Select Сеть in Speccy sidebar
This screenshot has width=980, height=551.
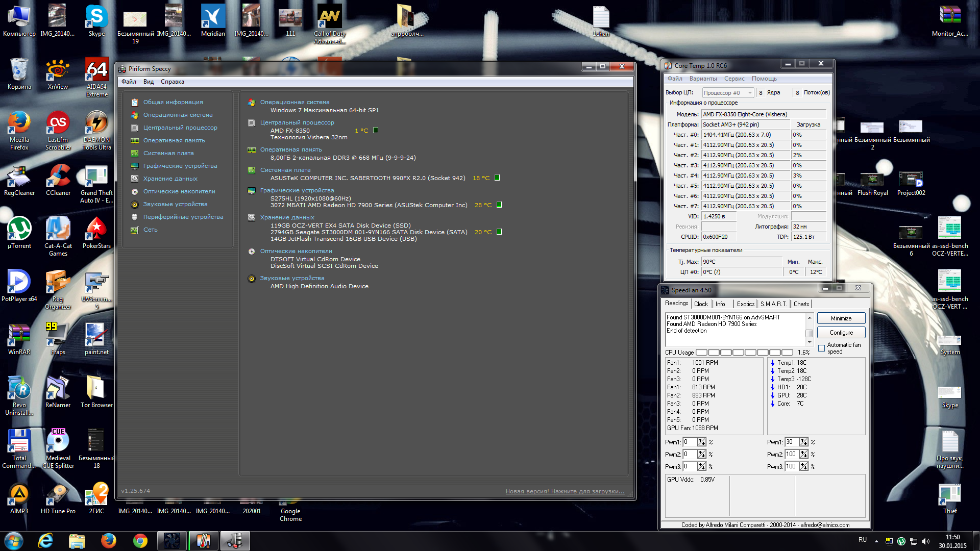click(150, 230)
